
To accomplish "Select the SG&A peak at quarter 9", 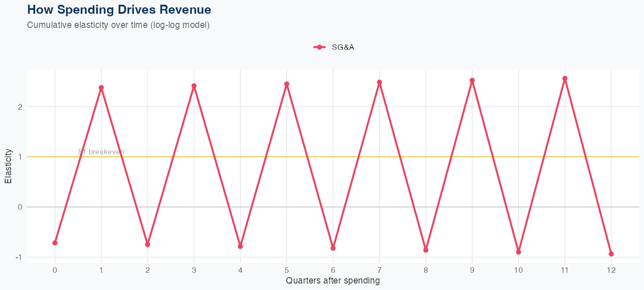I will (x=472, y=80).
